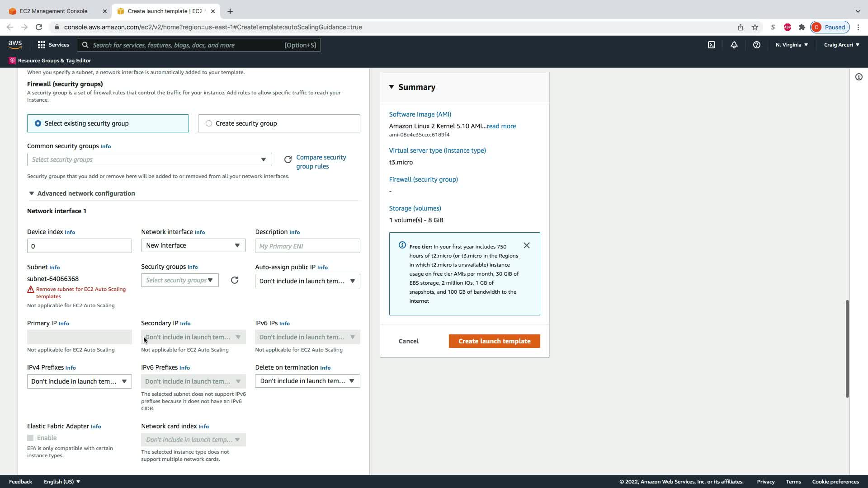Open the Services grid menu

42,45
